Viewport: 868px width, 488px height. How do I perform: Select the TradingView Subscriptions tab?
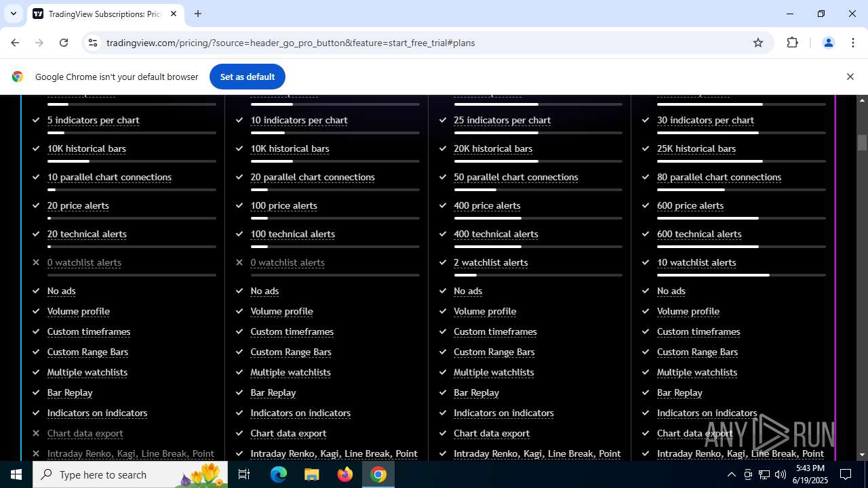click(x=105, y=14)
